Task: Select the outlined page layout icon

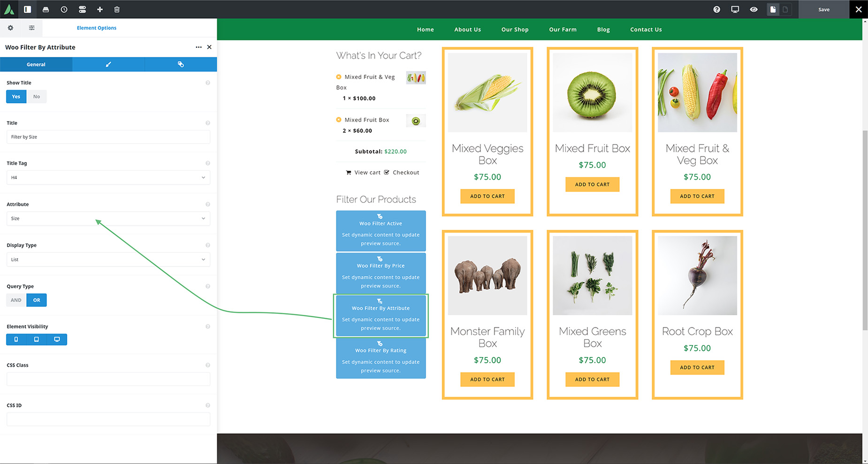Action: [x=785, y=9]
